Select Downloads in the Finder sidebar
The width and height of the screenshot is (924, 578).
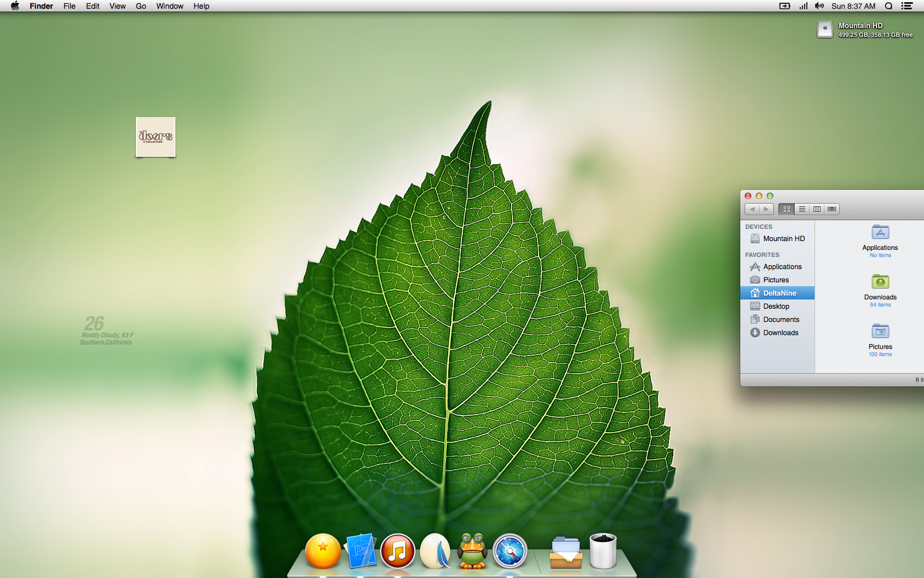777,332
